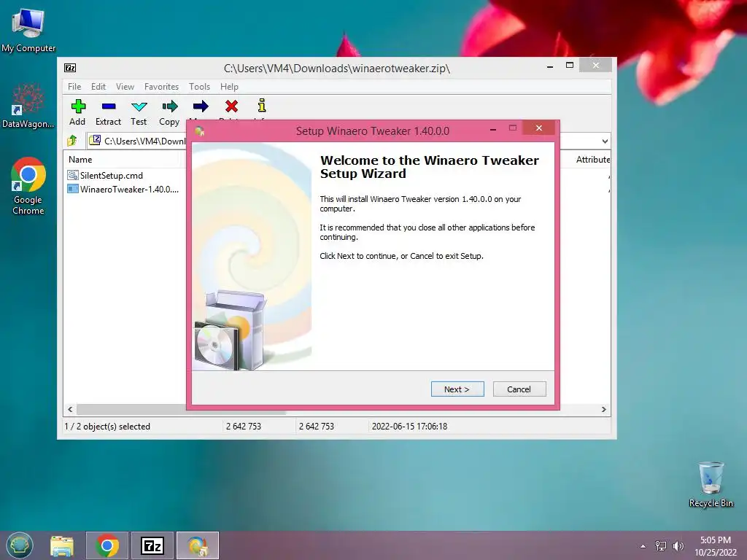Screen dimensions: 747x560
Task: Go up one folder level in 7-Zip
Action: (x=72, y=141)
